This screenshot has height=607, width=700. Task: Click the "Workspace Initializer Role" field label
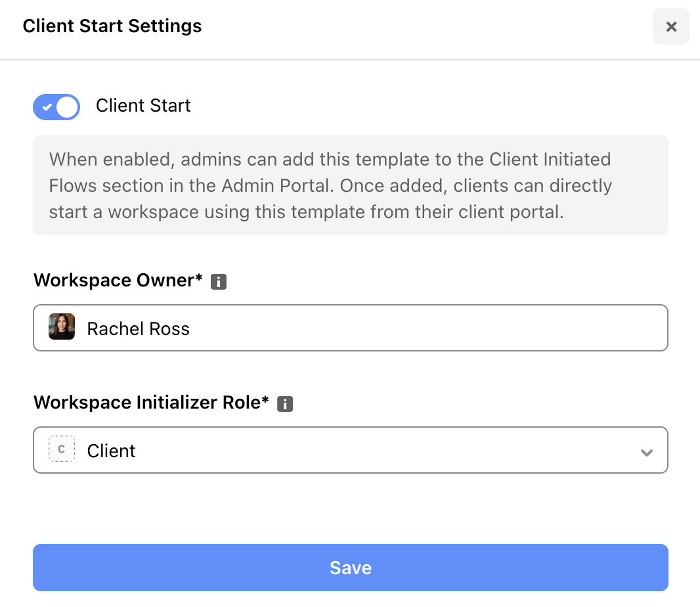(x=151, y=403)
